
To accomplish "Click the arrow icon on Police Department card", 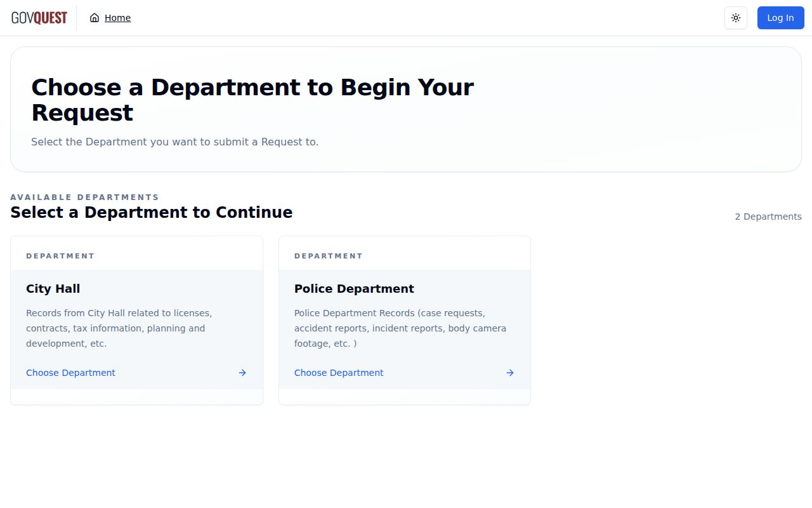I will pyautogui.click(x=510, y=373).
